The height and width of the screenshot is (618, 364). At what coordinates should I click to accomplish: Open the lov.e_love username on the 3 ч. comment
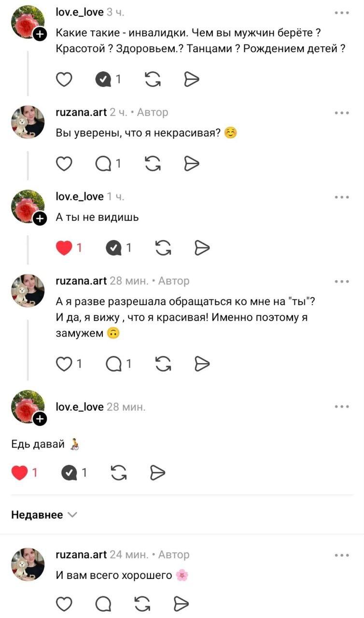click(x=80, y=12)
